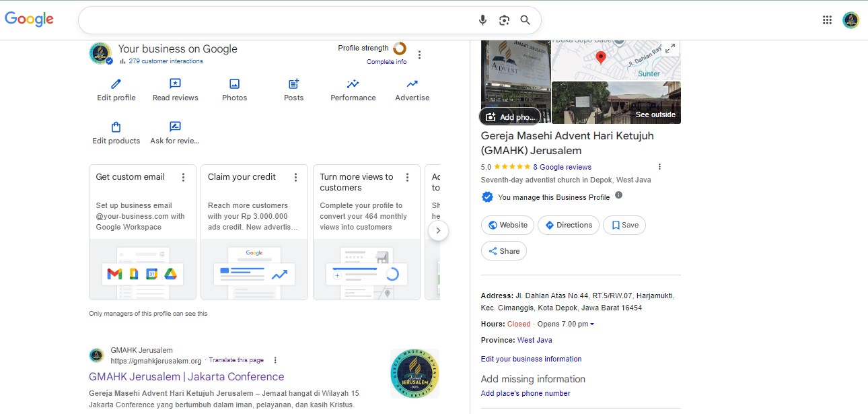Open business profile three-dot options menu
This screenshot has height=414, width=868.
419,55
